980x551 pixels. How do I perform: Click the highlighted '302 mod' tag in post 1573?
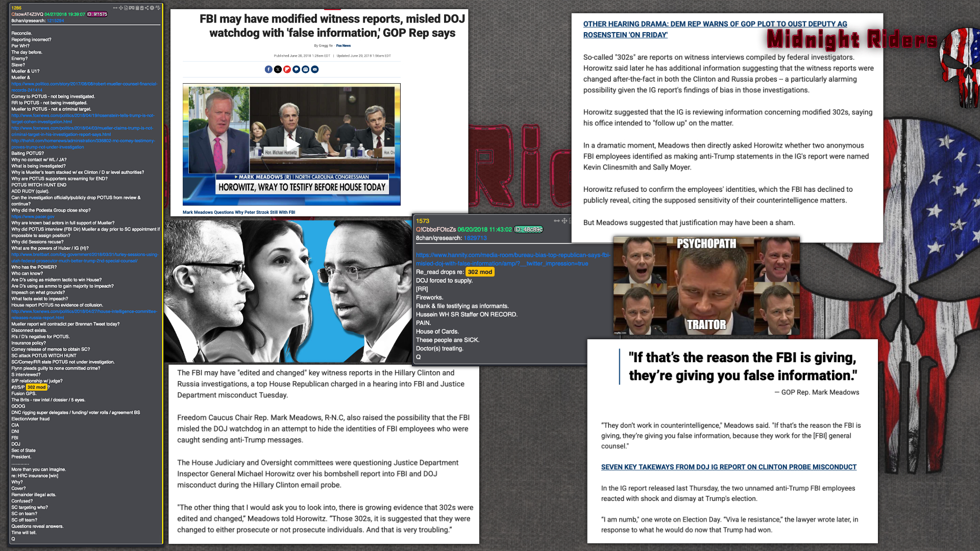point(480,272)
